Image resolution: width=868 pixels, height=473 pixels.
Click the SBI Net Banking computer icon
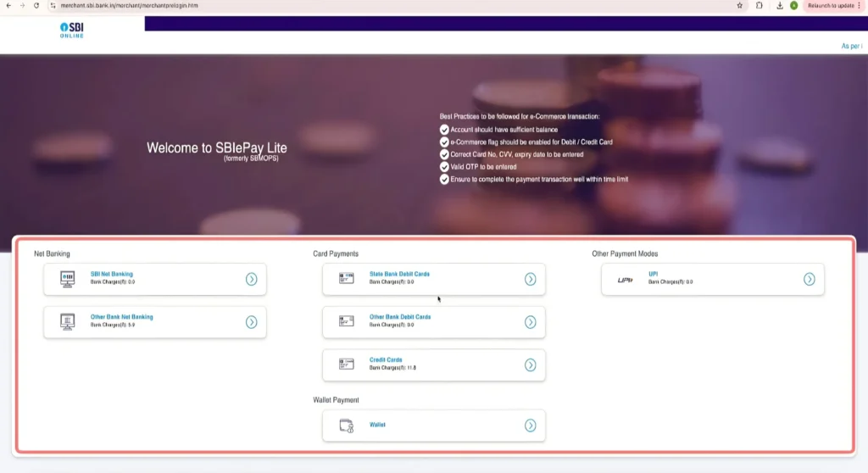pyautogui.click(x=68, y=279)
